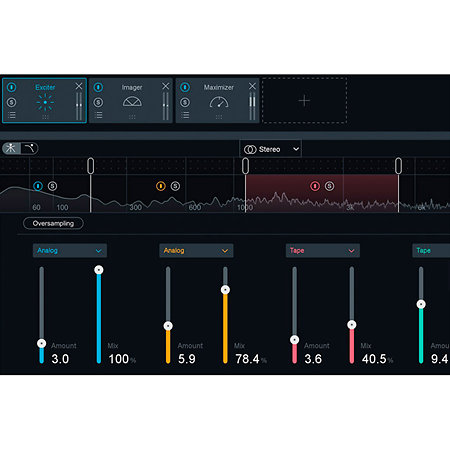The height and width of the screenshot is (450, 450).
Task: Click the orange band Amount value 5.9
Action: click(x=187, y=359)
